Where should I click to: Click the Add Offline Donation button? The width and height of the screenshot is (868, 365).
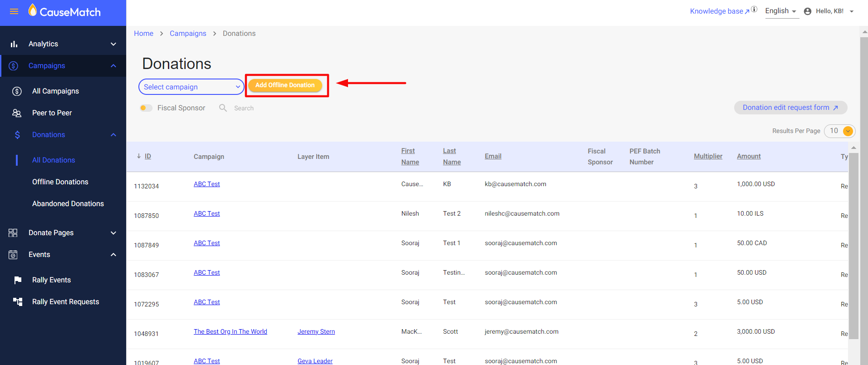[x=285, y=85]
